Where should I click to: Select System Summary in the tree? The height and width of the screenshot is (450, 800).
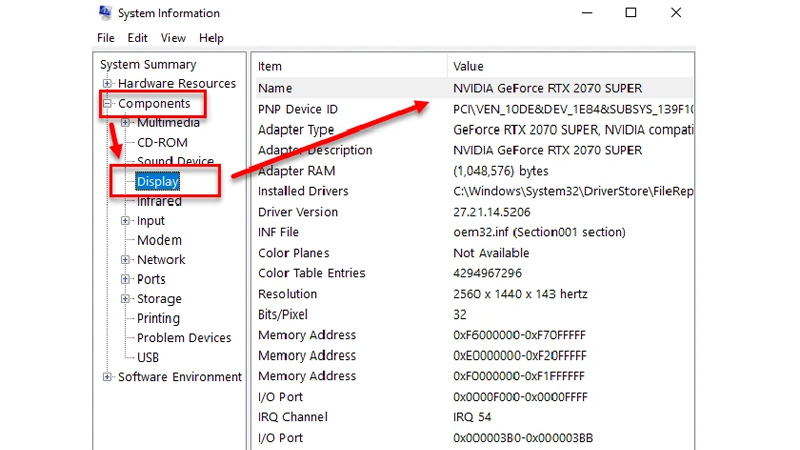(148, 65)
